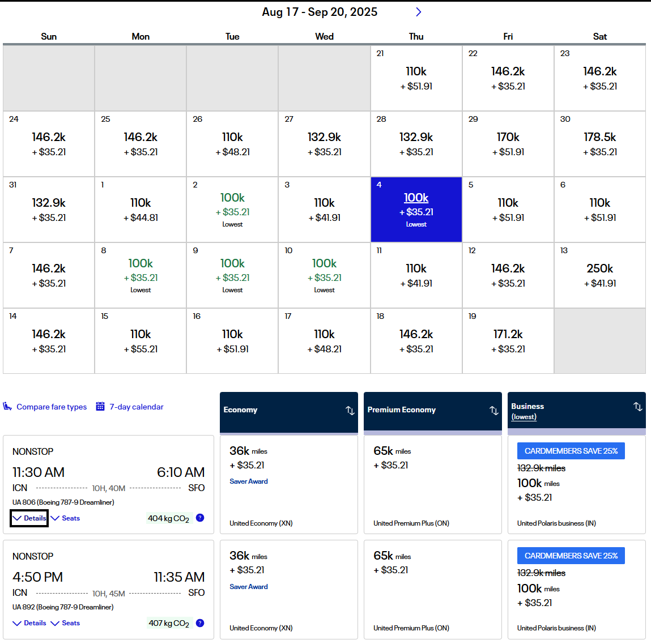Click Cardmembers Save 25% badge for UA 806
The image size is (651, 644).
tap(571, 451)
